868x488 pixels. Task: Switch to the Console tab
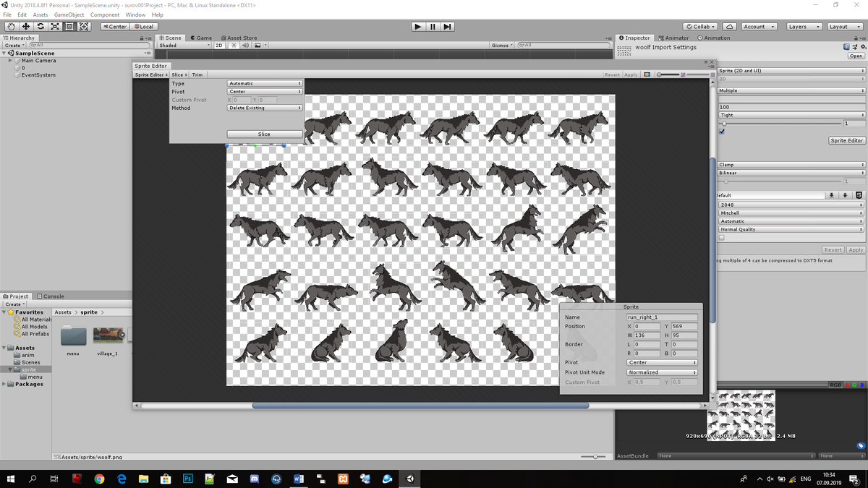[51, 296]
